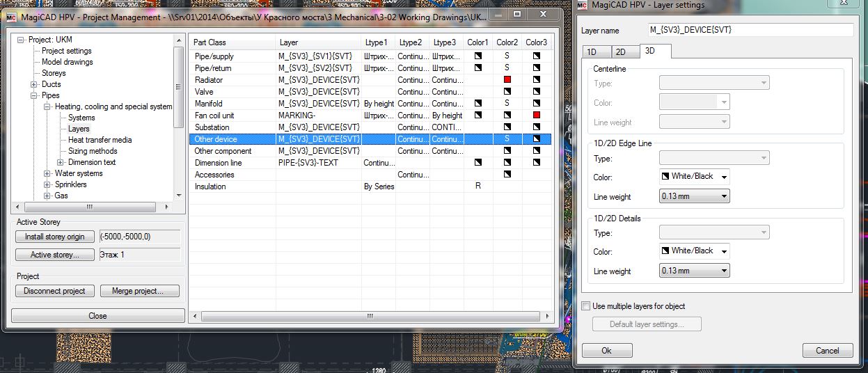Click Color1 swatch in Dimension line row

[x=478, y=163]
